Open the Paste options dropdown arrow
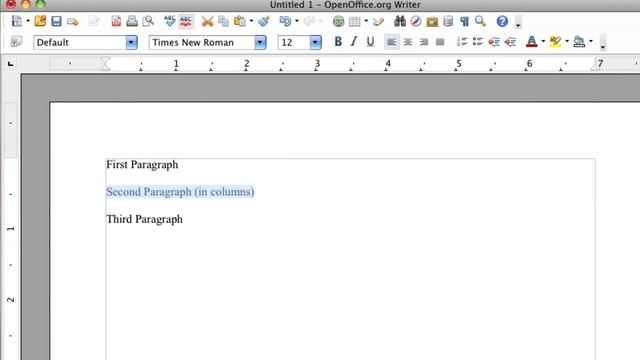Viewport: 640px width, 360px height. tap(251, 21)
